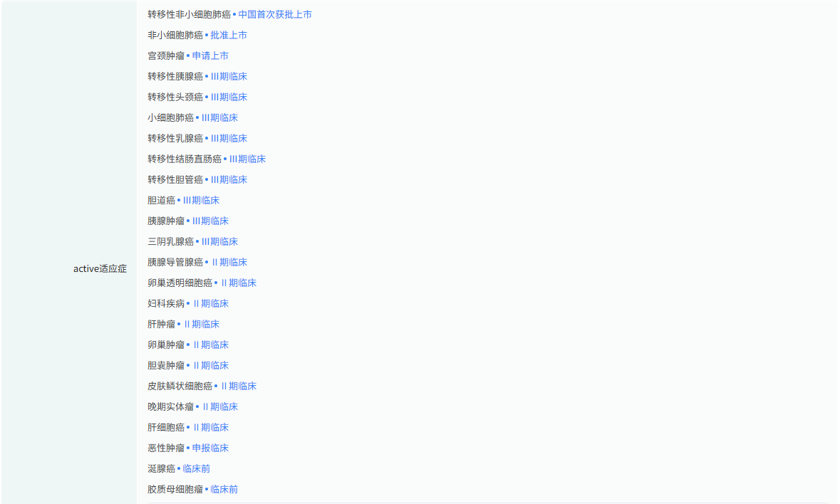The height and width of the screenshot is (504, 840).
Task: Click the 涎腺癌 indication text
Action: pyautogui.click(x=161, y=468)
